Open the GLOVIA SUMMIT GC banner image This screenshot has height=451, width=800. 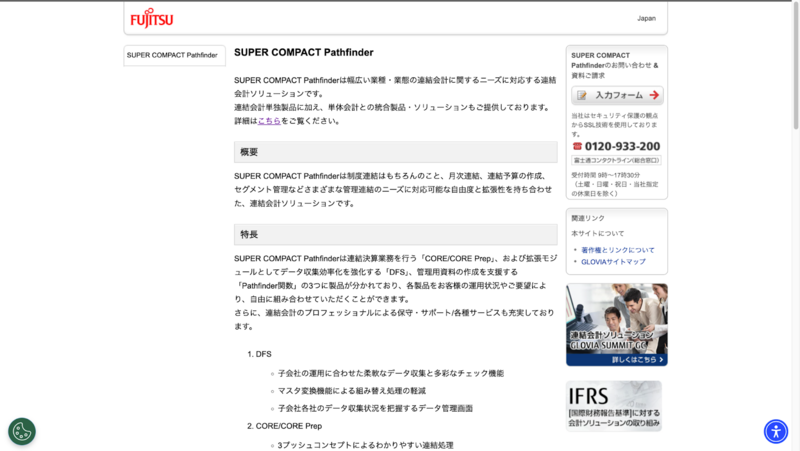tap(616, 318)
